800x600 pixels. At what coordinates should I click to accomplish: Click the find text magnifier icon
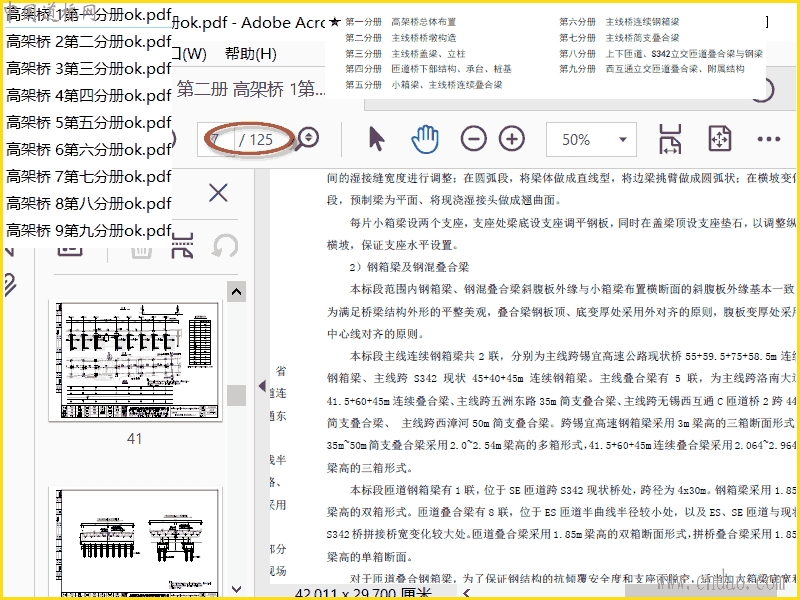coord(308,138)
